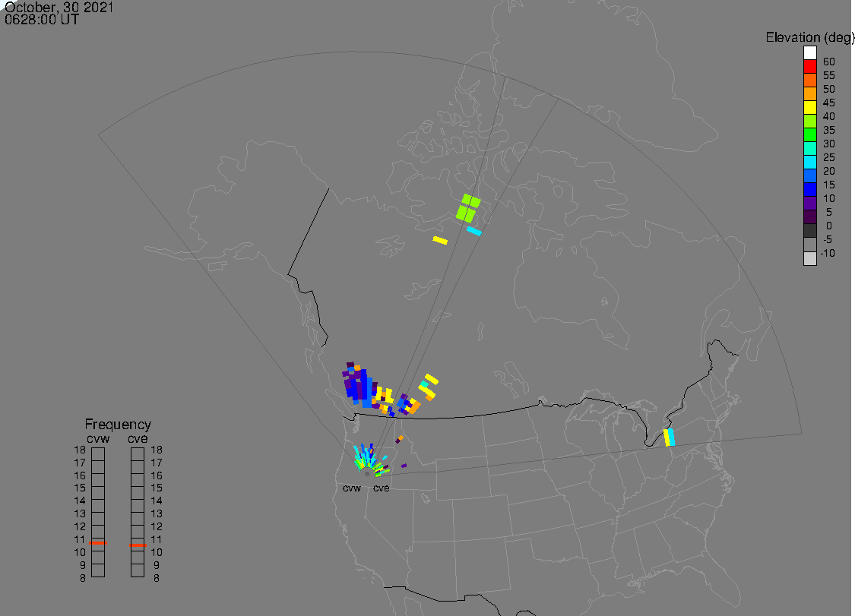Image resolution: width=855 pixels, height=616 pixels.
Task: Click the cve station label on the map
Action: pyautogui.click(x=382, y=488)
